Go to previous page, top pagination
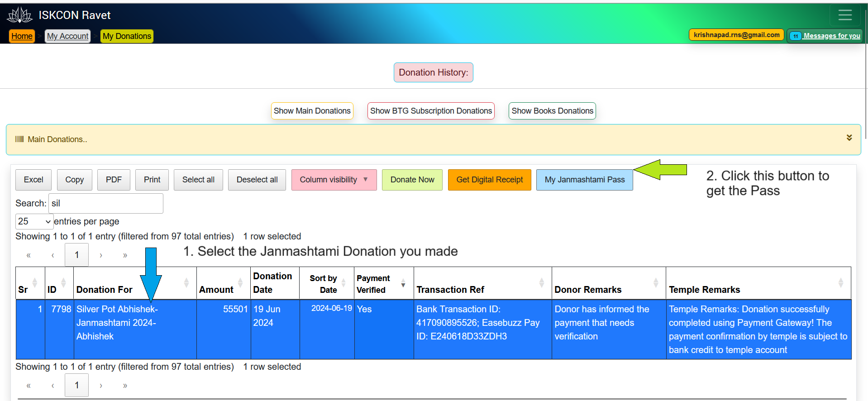Image resolution: width=868 pixels, height=401 pixels. click(53, 255)
